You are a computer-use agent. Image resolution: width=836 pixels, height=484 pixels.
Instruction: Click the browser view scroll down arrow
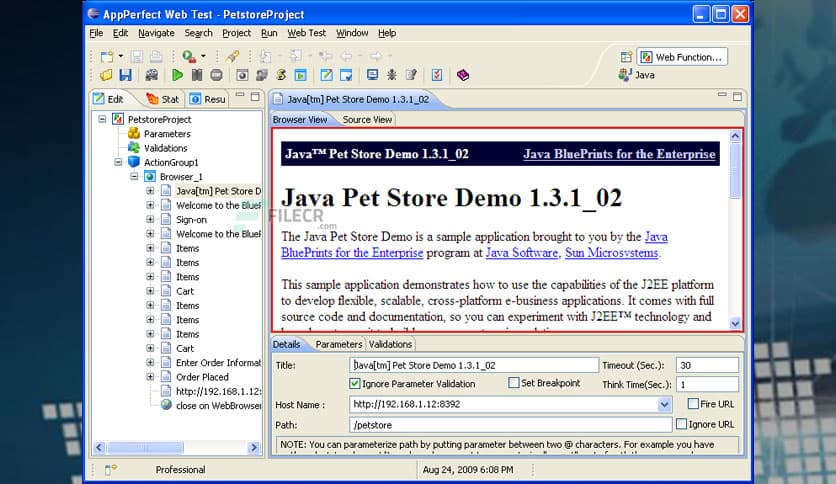point(735,323)
